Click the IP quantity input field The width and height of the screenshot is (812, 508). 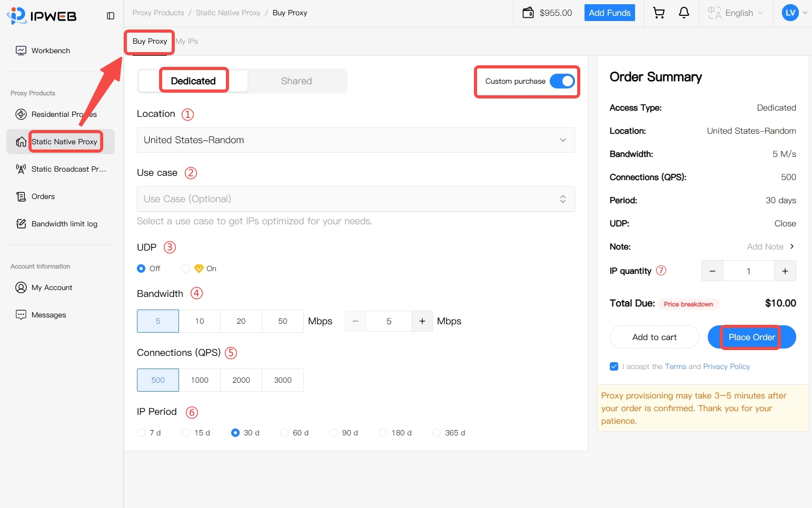[749, 271]
